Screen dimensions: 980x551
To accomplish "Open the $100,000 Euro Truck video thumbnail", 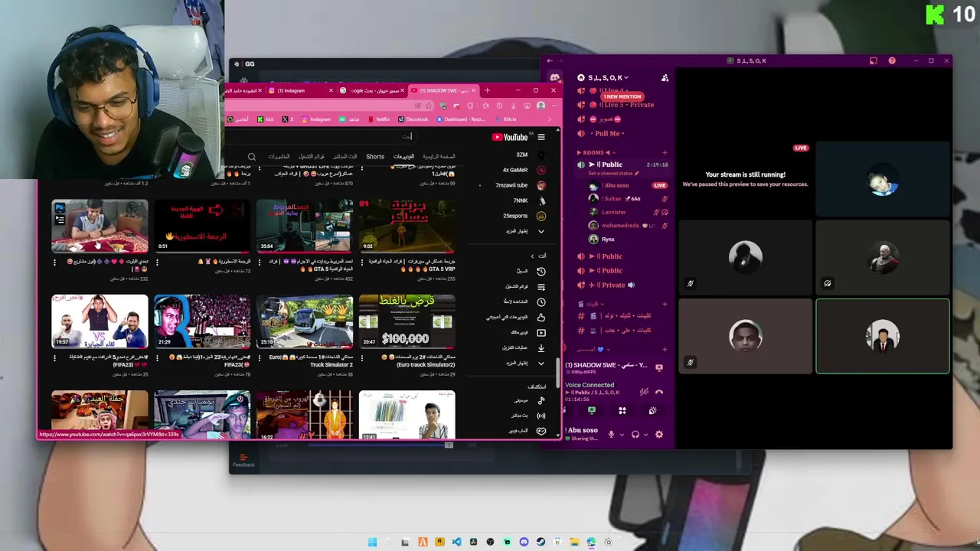I will (407, 321).
